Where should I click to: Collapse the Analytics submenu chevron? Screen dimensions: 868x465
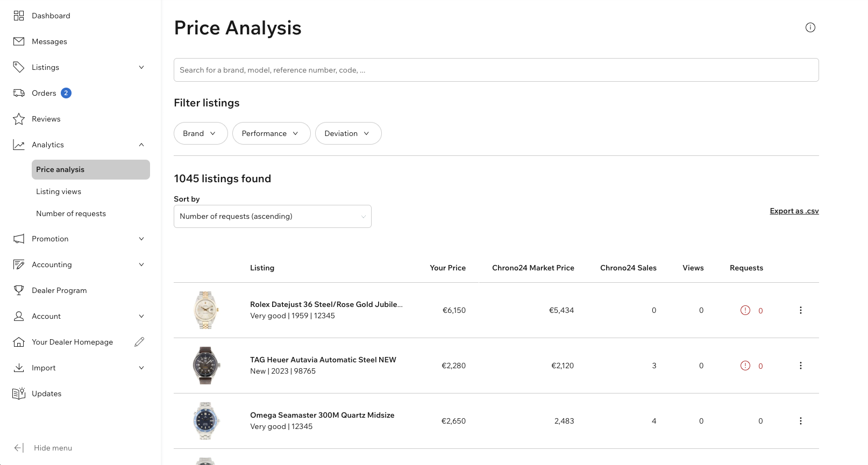point(141,145)
